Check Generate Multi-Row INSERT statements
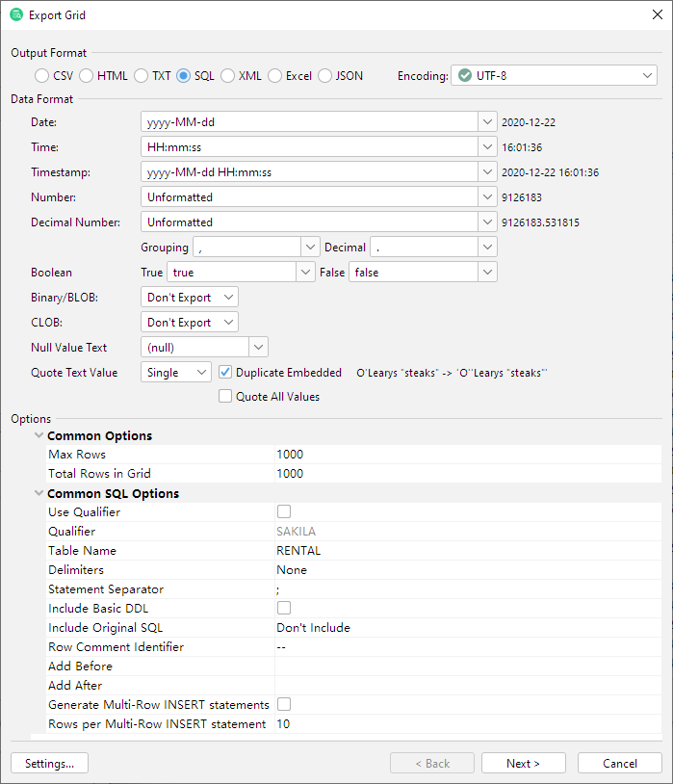The image size is (673, 784). click(284, 704)
